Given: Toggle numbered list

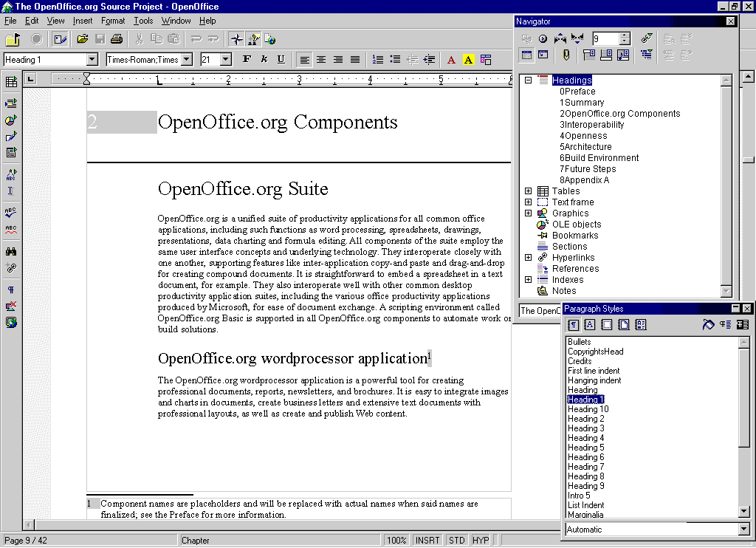Looking at the screenshot, I should click(x=378, y=59).
